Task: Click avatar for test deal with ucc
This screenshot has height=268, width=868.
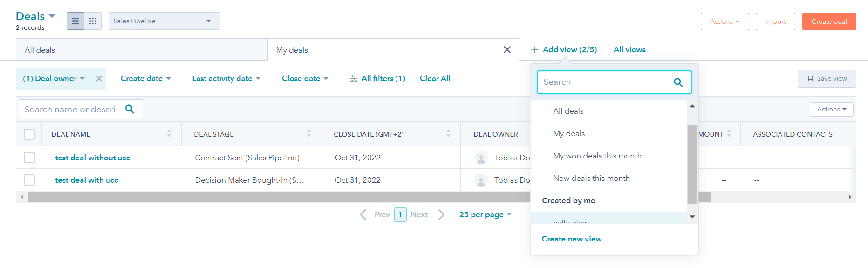Action: [x=481, y=180]
